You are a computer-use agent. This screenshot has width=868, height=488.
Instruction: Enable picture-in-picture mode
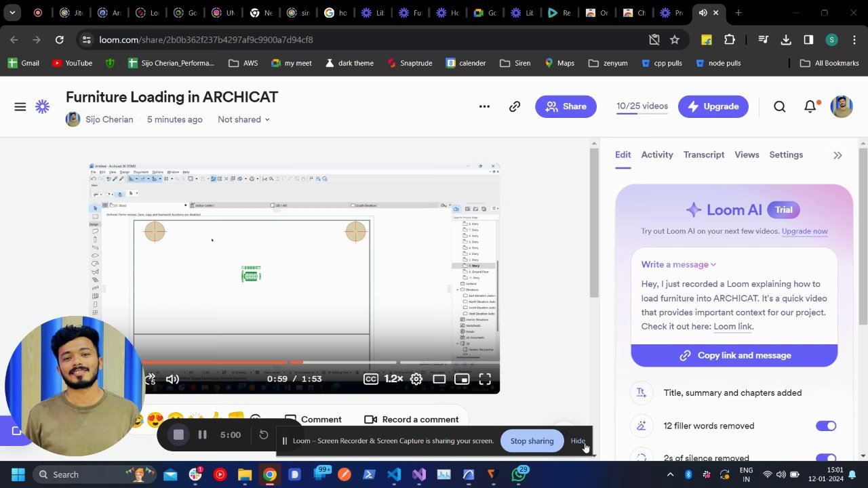[x=462, y=379]
